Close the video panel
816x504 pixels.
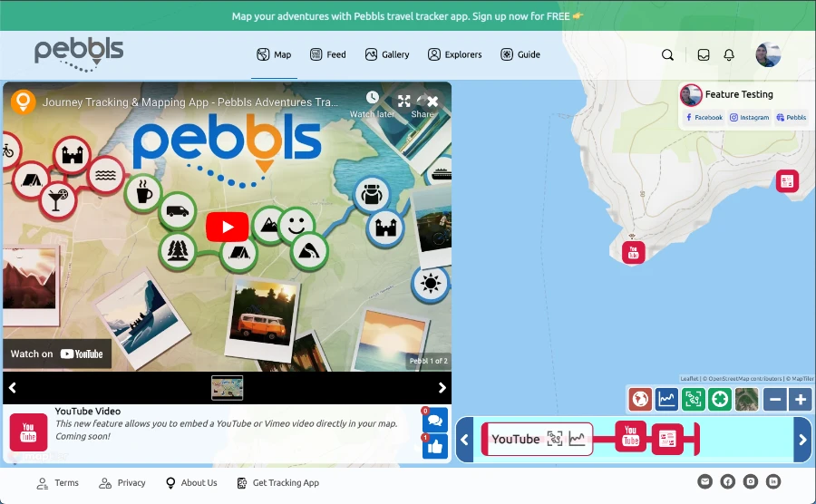(432, 102)
